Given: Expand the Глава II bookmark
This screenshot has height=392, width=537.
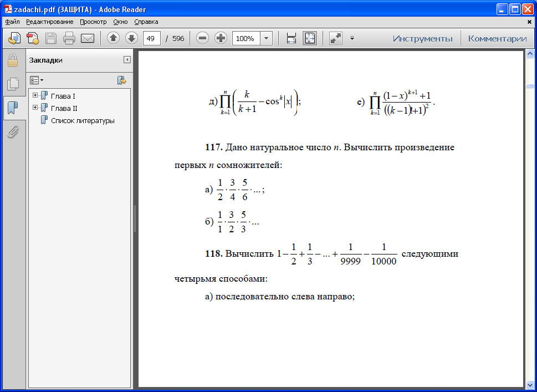Looking at the screenshot, I should (x=35, y=107).
